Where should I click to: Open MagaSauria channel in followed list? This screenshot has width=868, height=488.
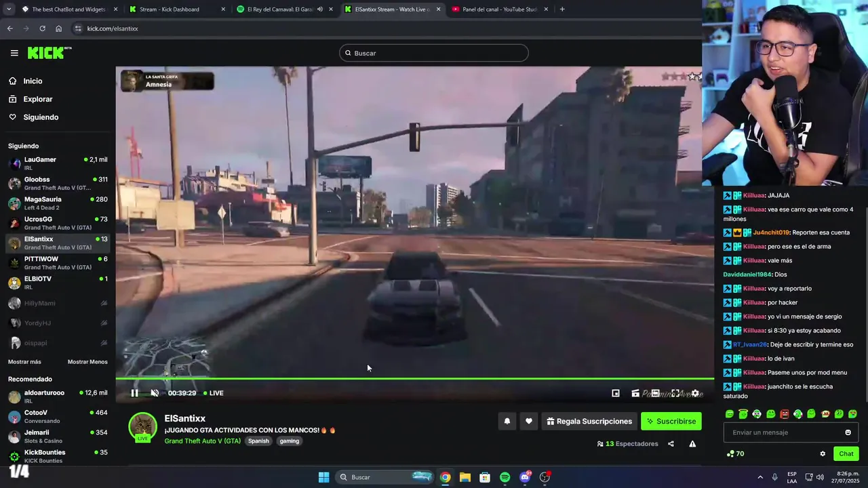(58, 203)
